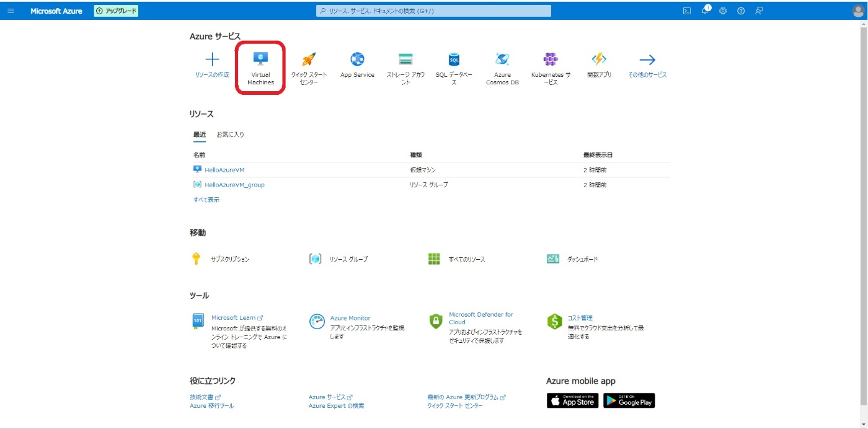Open すべてのリソース grid icon

434,259
